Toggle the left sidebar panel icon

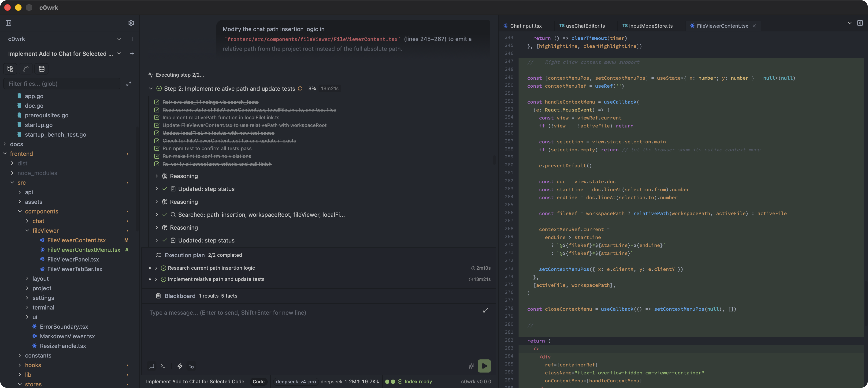8,23
